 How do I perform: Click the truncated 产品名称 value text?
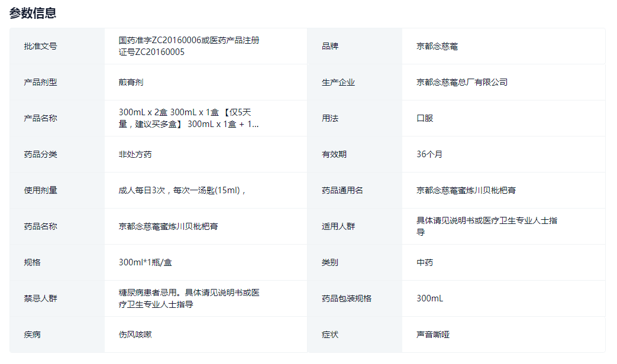tap(188, 118)
